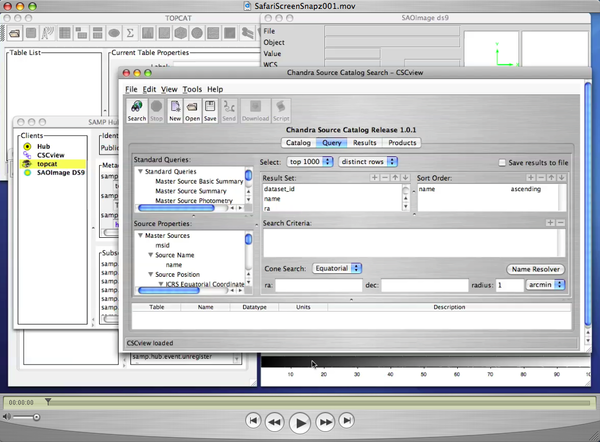Open the load table icon in TOPCAT
This screenshot has width=600, height=442.
pyautogui.click(x=16, y=32)
